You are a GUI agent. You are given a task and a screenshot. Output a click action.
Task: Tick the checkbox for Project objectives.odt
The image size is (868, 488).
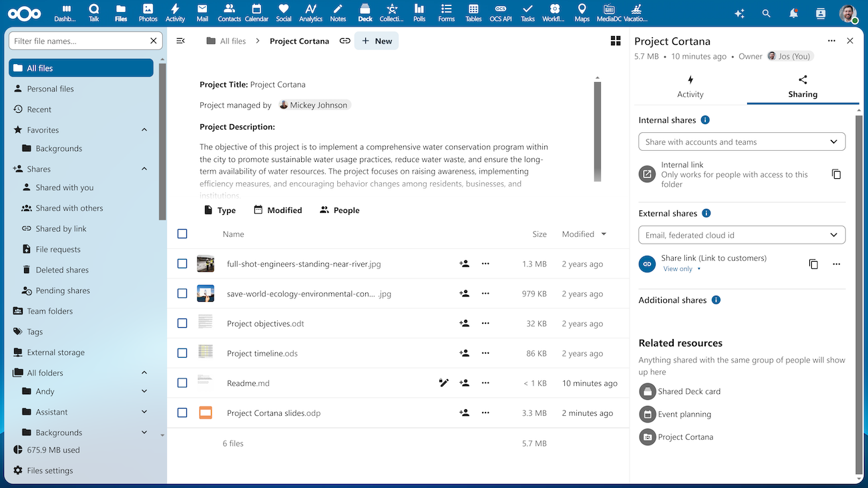pos(182,323)
